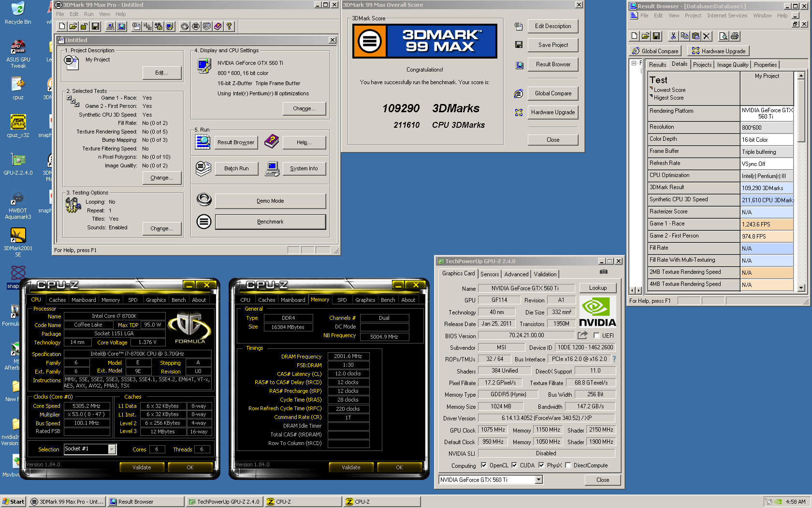The height and width of the screenshot is (508, 812).
Task: Click Paste clipboard icon in Result Browser
Action: pyautogui.click(x=695, y=36)
